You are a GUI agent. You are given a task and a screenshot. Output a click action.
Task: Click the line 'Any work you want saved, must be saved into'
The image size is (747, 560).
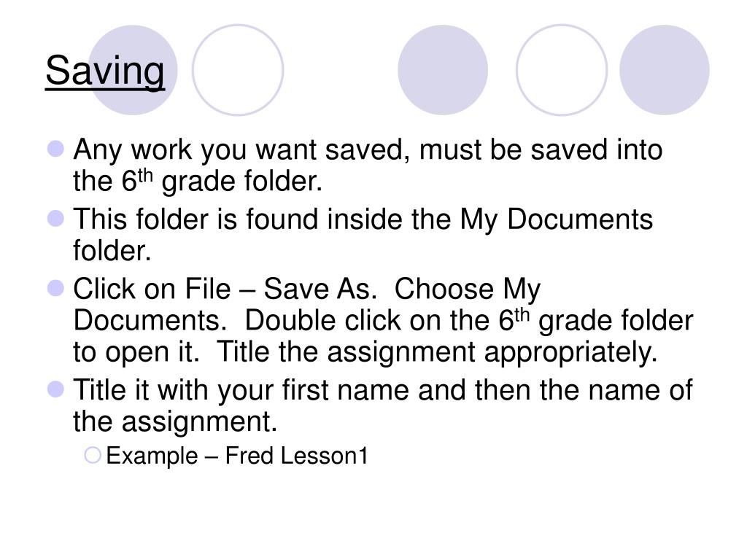[368, 150]
